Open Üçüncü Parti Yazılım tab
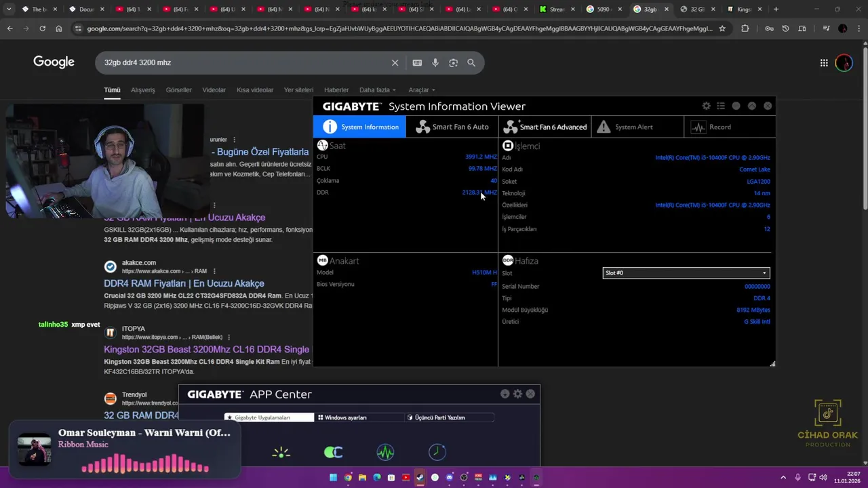 pyautogui.click(x=448, y=418)
